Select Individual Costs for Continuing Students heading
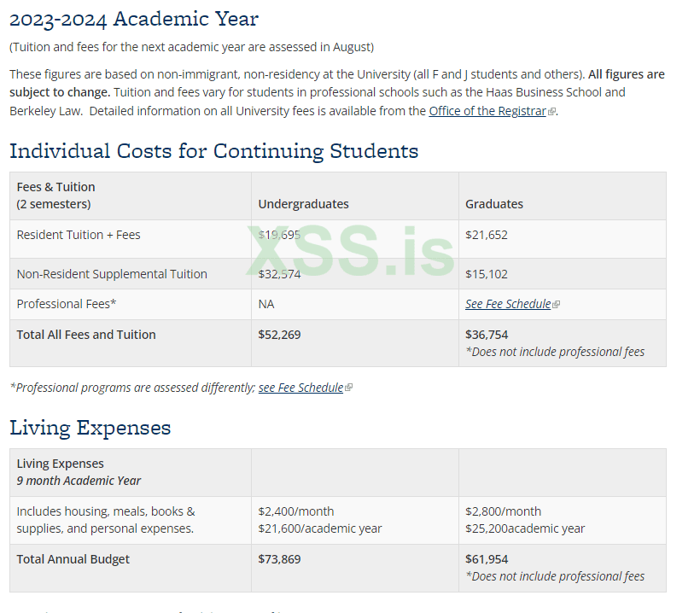This screenshot has width=700, height=613. coord(213,151)
